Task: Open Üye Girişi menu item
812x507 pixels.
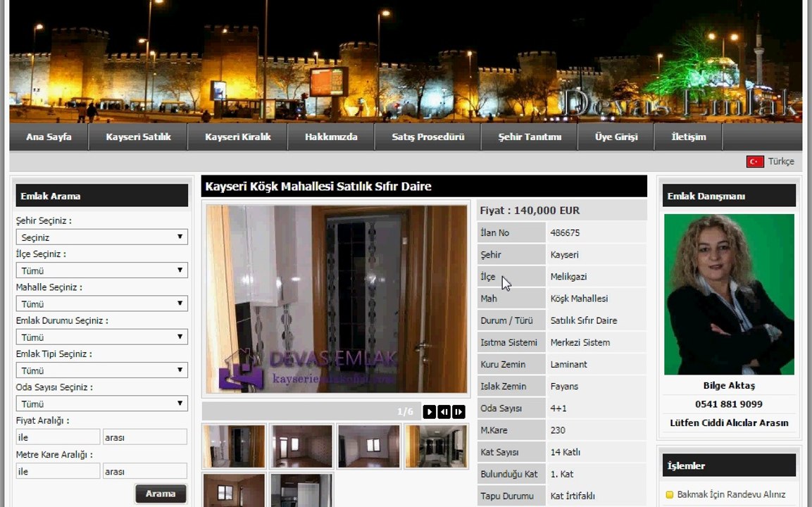Action: pyautogui.click(x=616, y=137)
